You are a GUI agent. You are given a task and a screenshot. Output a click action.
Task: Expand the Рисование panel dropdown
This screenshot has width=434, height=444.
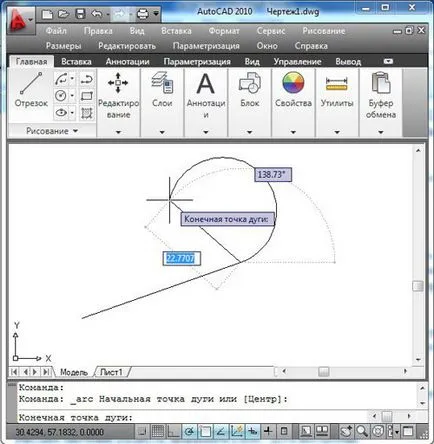click(52, 131)
